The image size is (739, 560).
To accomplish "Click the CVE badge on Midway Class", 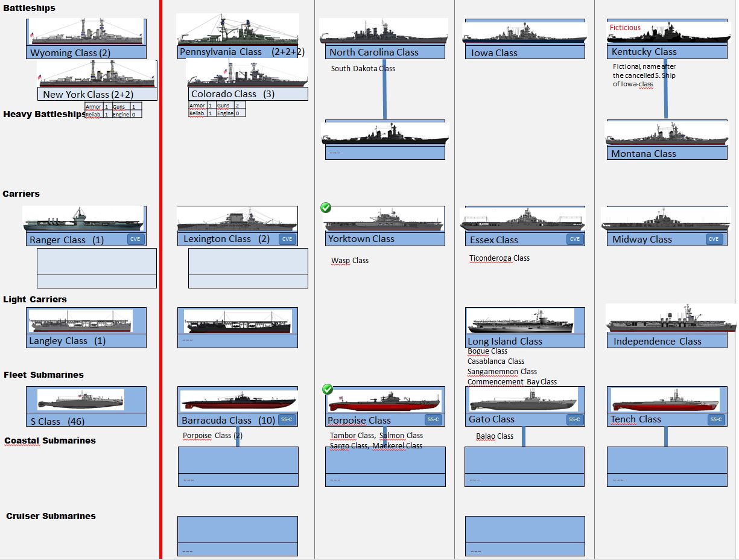I will pos(713,239).
